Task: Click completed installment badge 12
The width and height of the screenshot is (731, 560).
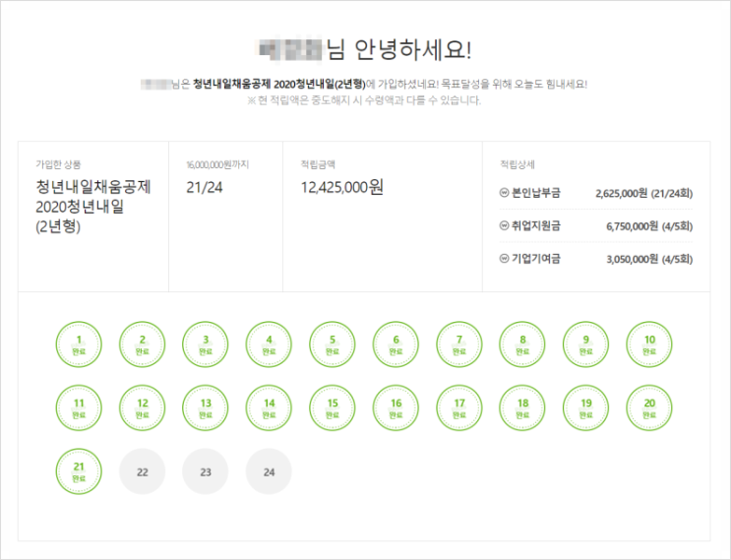Action: point(143,408)
